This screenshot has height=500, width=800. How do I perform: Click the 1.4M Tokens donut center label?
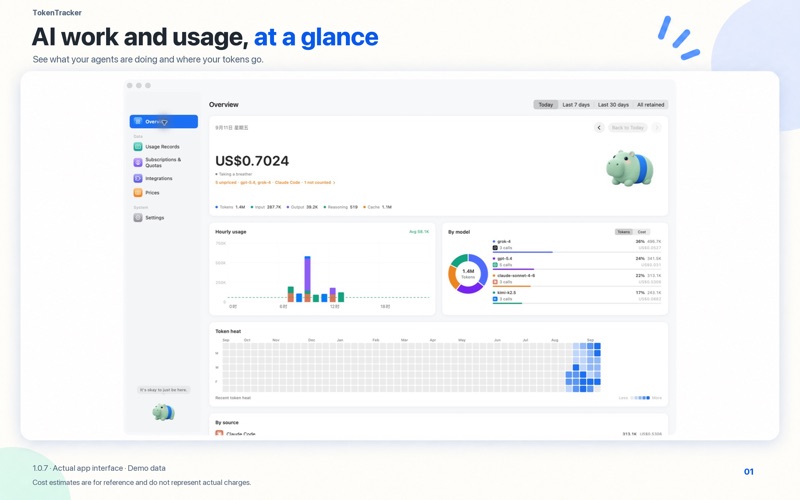point(468,274)
